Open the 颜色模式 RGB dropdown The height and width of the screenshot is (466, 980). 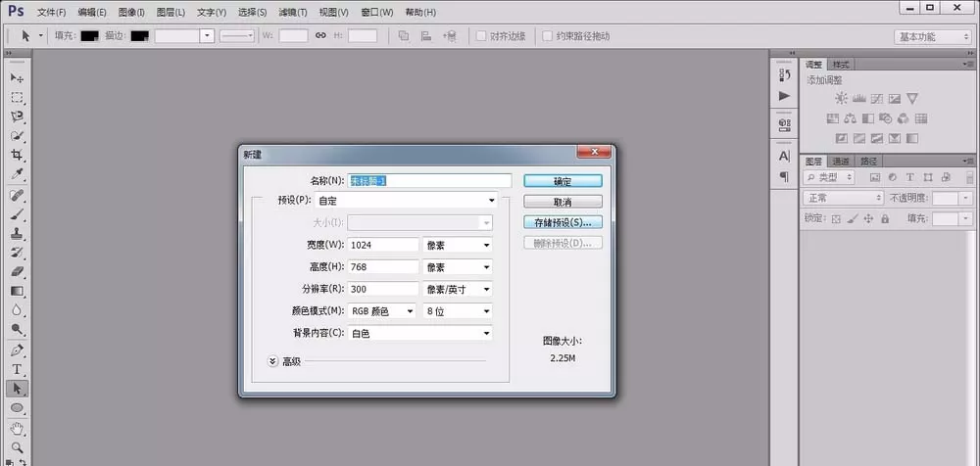pos(381,311)
